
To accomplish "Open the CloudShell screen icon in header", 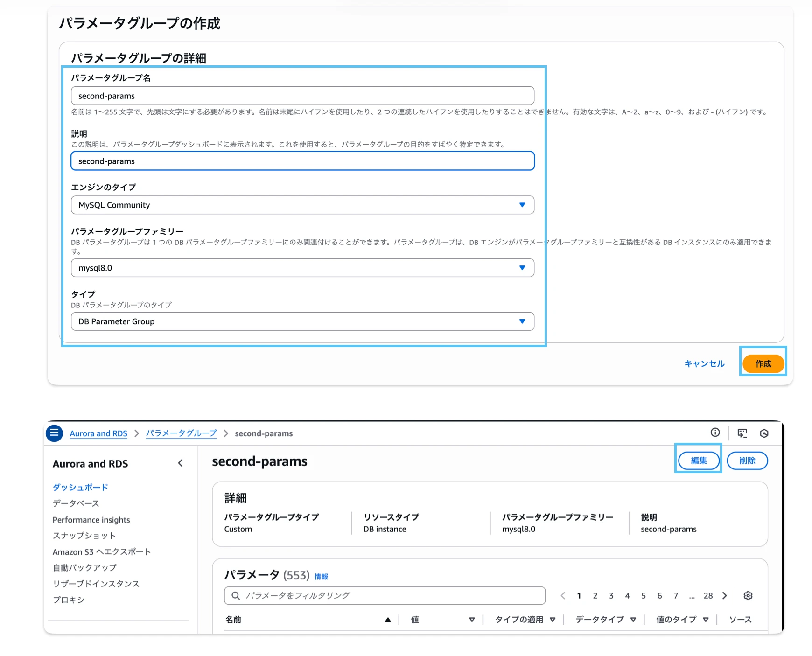I will click(x=742, y=433).
